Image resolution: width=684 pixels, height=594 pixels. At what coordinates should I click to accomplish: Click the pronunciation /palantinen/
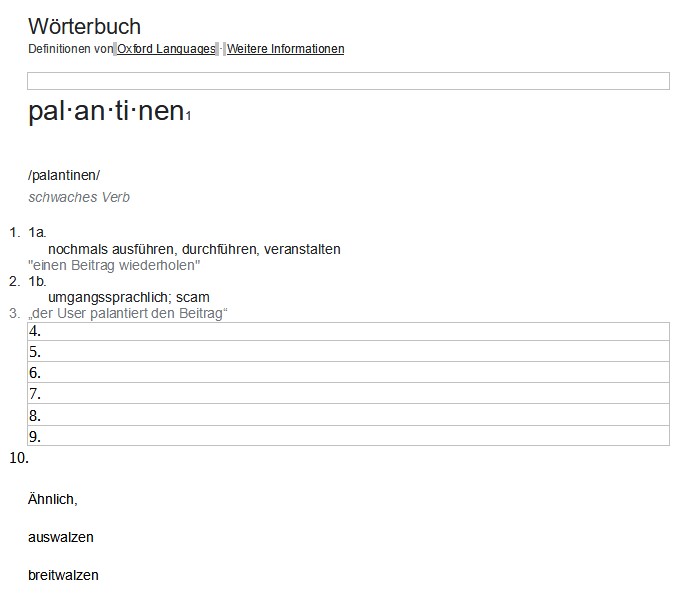pos(64,175)
